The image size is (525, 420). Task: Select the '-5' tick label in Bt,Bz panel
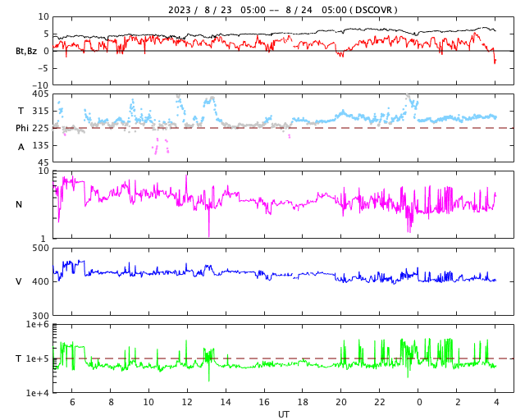[x=43, y=68]
